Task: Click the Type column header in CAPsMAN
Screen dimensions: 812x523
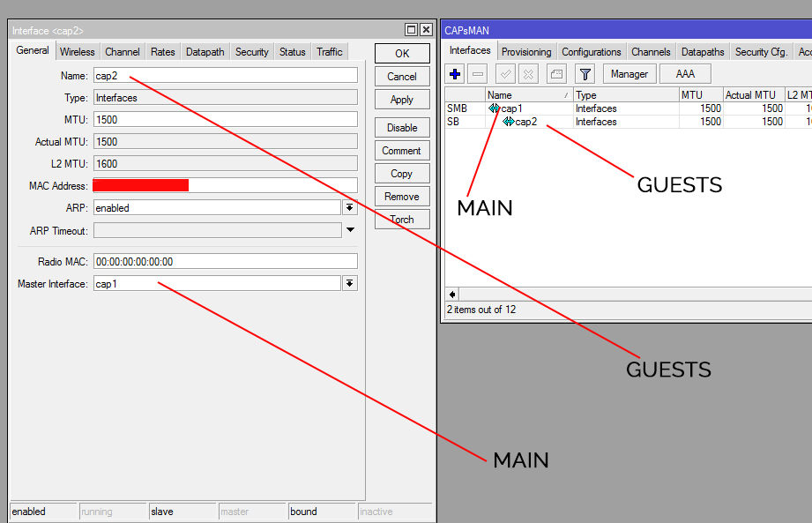Action: 626,94
